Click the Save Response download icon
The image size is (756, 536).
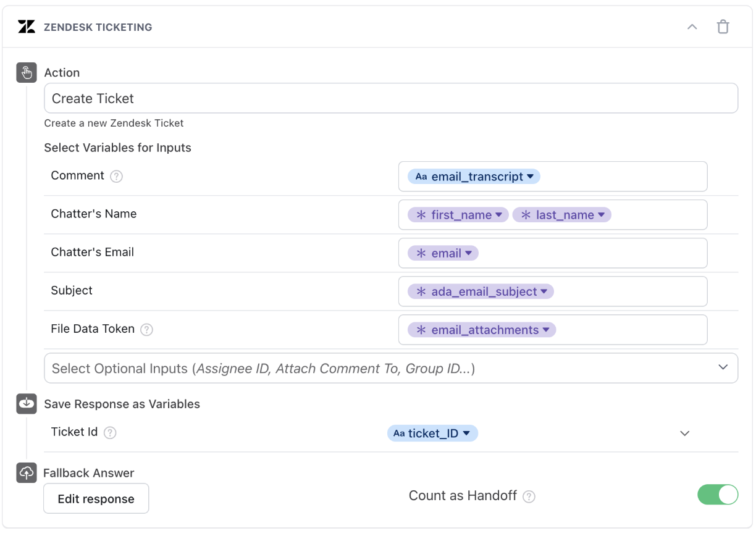27,404
